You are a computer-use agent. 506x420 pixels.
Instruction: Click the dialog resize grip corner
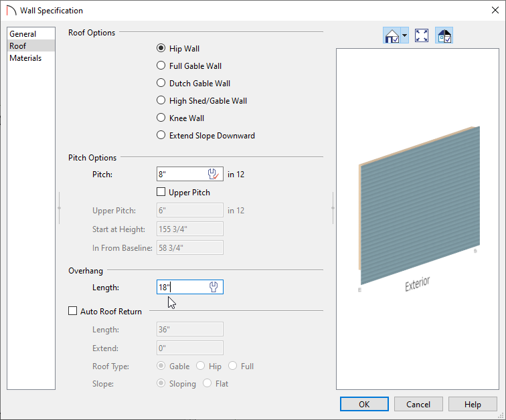(x=502, y=416)
